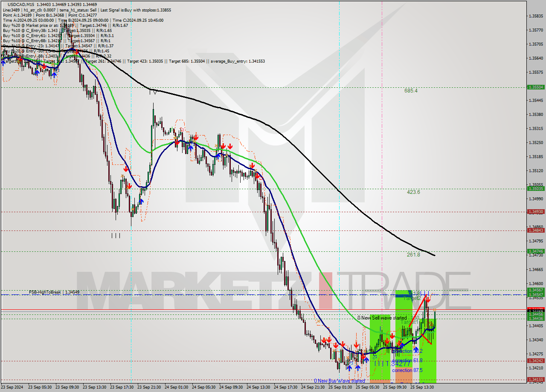Click the 'correction 87.5' text label
This screenshot has height=392, width=546.
[x=407, y=370]
